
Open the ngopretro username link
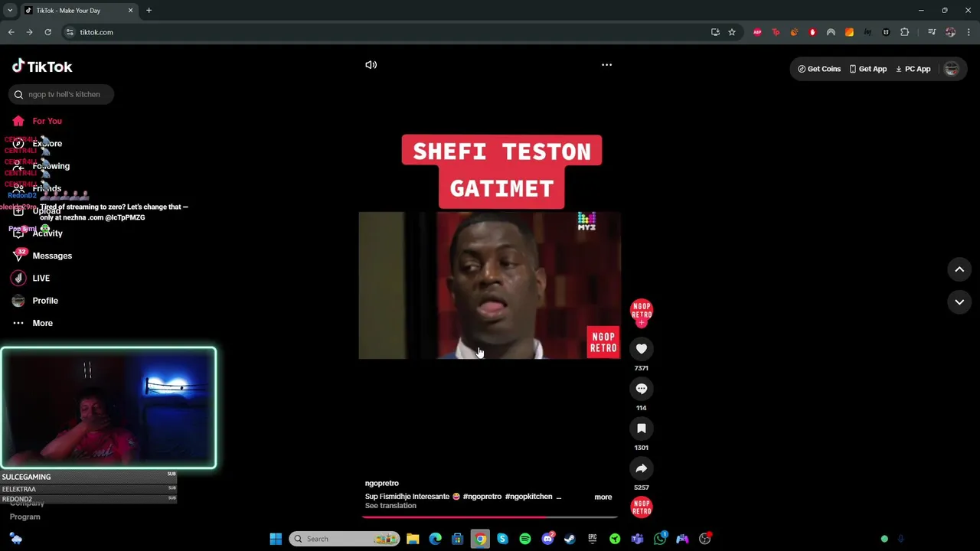[382, 484]
